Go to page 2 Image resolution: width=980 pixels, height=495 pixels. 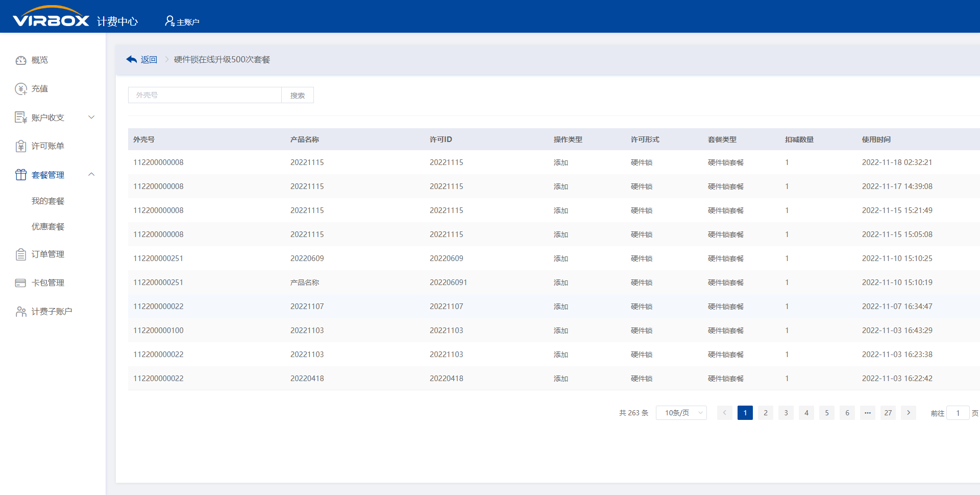766,413
